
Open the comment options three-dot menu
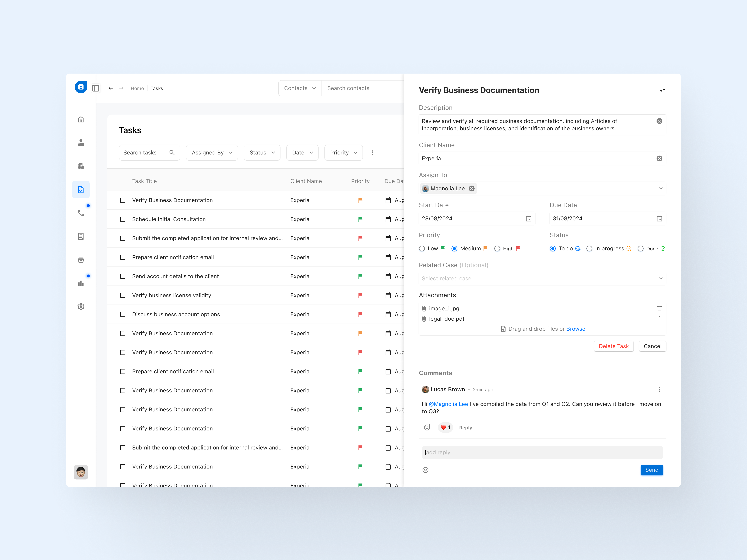point(659,389)
